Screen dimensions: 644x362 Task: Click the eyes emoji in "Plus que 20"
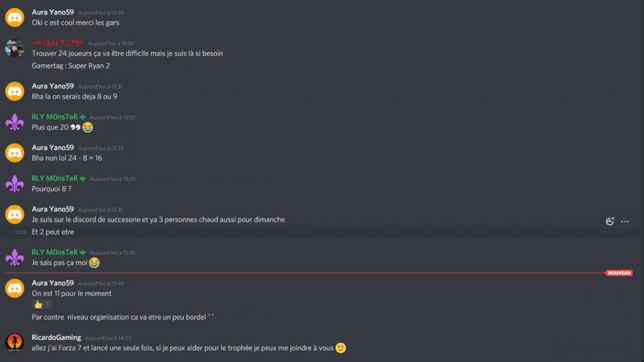pyautogui.click(x=75, y=128)
